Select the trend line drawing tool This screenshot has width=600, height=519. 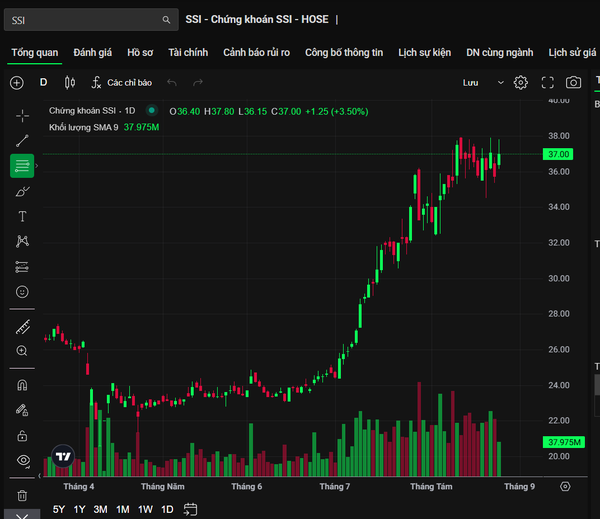[22, 141]
